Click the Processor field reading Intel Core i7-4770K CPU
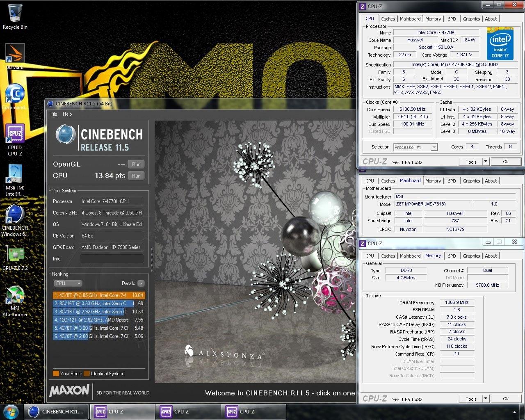The image size is (525, 420). tap(112, 201)
